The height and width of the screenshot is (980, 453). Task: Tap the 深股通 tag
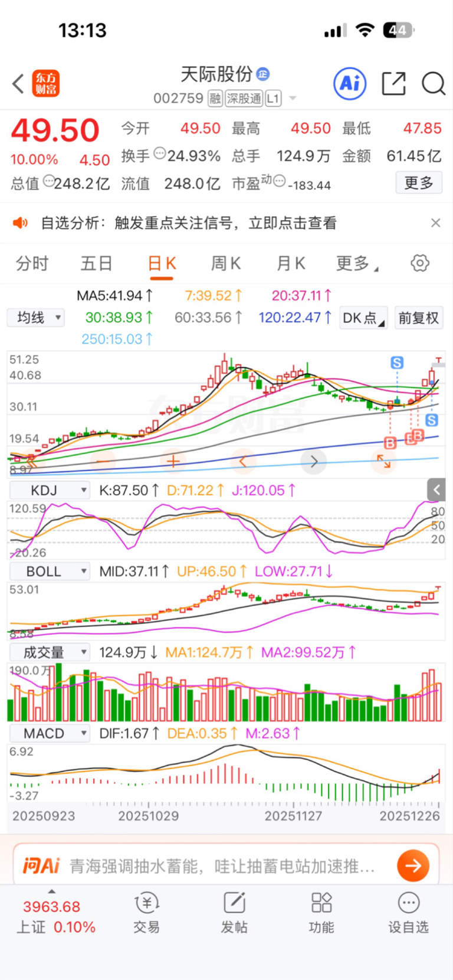click(x=244, y=99)
